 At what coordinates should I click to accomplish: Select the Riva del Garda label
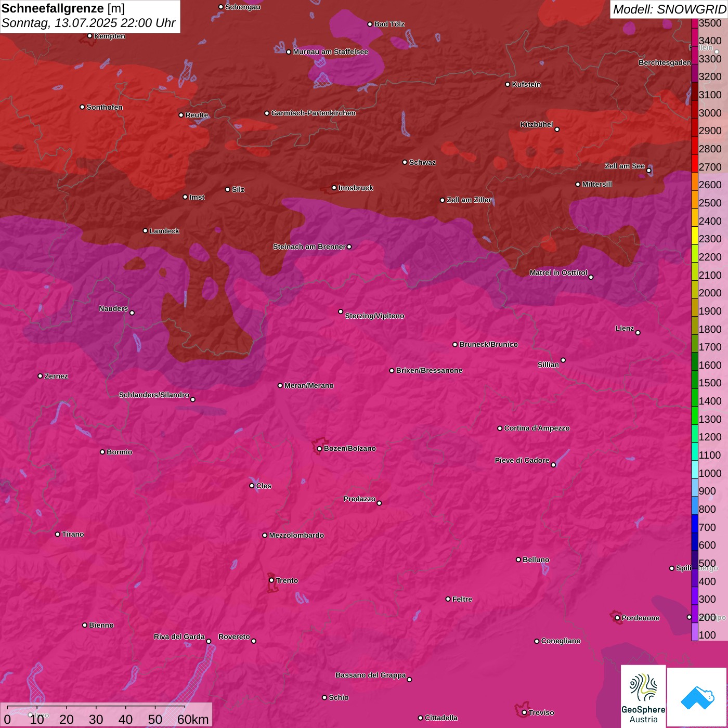179,636
